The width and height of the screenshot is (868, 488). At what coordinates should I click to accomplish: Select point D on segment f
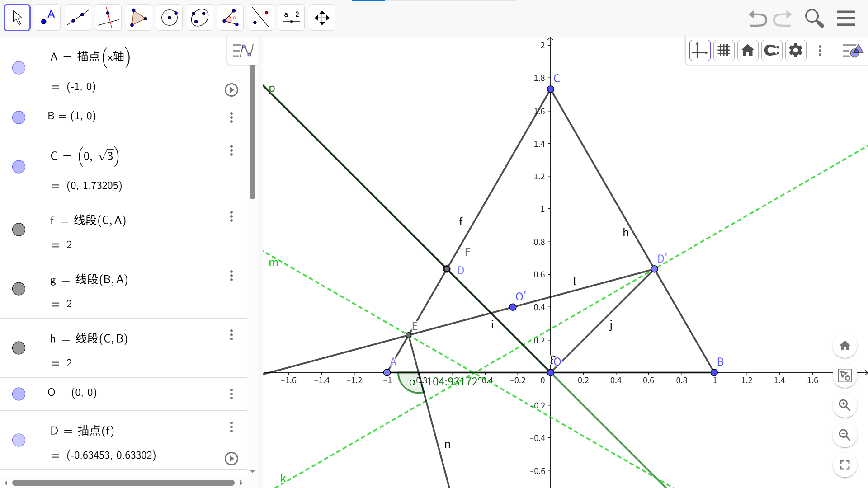[447, 269]
